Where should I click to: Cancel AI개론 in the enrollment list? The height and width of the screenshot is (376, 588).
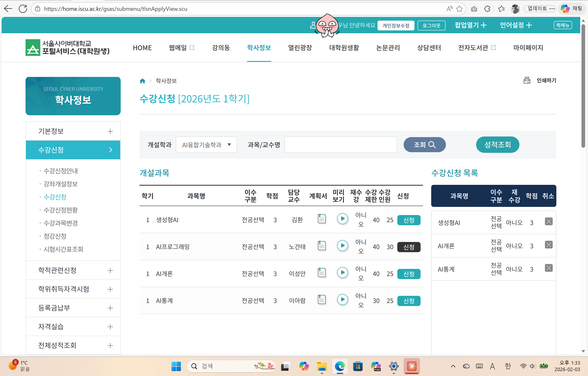[548, 245]
